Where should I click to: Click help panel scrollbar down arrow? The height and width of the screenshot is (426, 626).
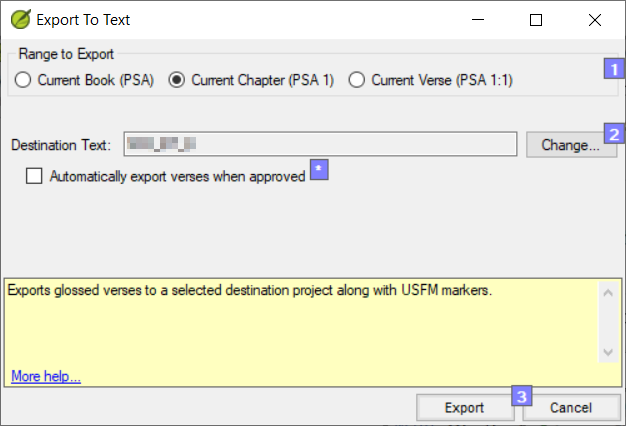click(x=606, y=352)
